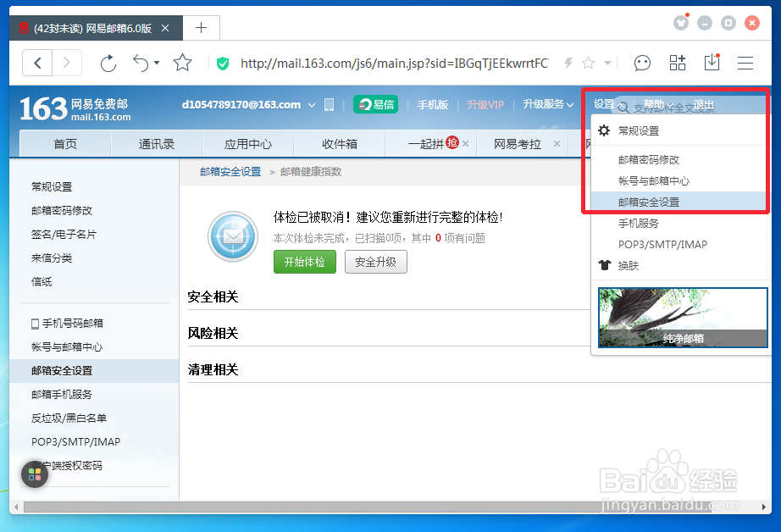781x532 pixels.
Task: Click the browser skin shirt icon
Action: [681, 22]
